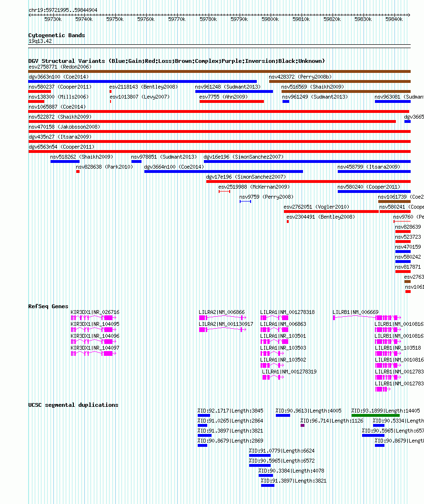Click the chr19:59721995..59844904 coordinate label
This screenshot has height=504, width=424.
point(63,10)
